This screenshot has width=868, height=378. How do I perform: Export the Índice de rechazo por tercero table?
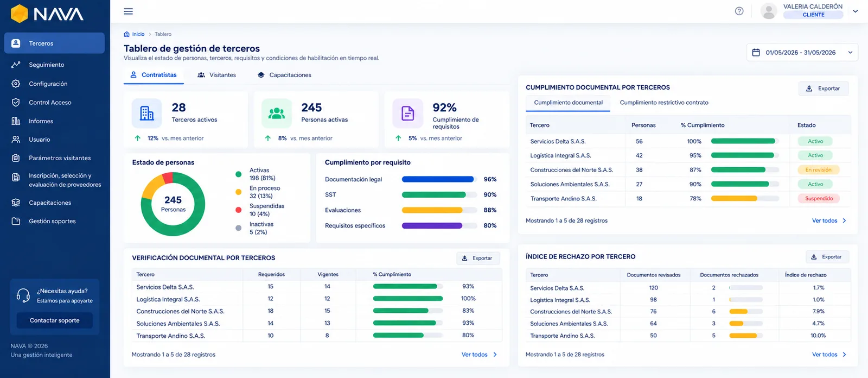pyautogui.click(x=827, y=257)
